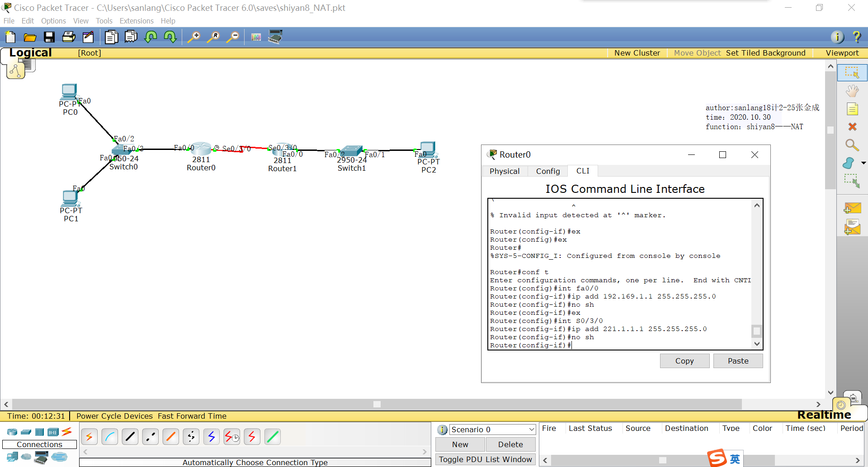
Task: Open the Options menu
Action: (53, 21)
